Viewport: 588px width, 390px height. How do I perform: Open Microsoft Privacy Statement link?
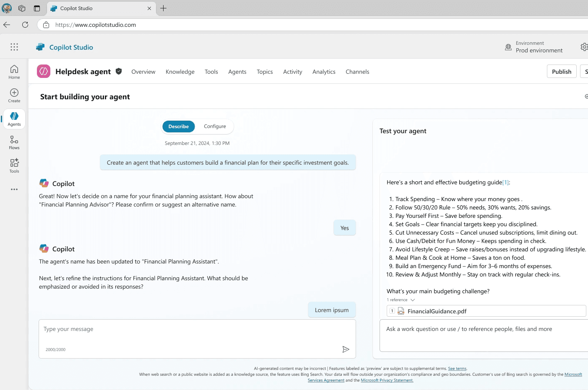[x=387, y=380]
